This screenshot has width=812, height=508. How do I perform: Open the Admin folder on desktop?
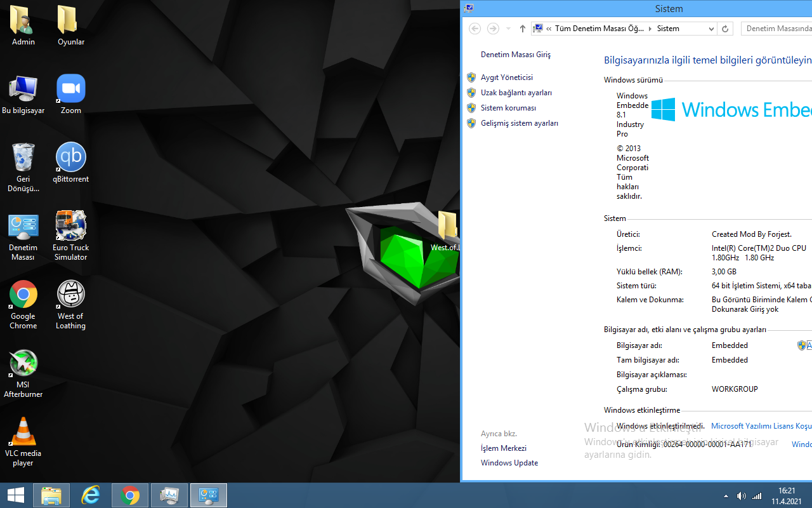pos(23,25)
